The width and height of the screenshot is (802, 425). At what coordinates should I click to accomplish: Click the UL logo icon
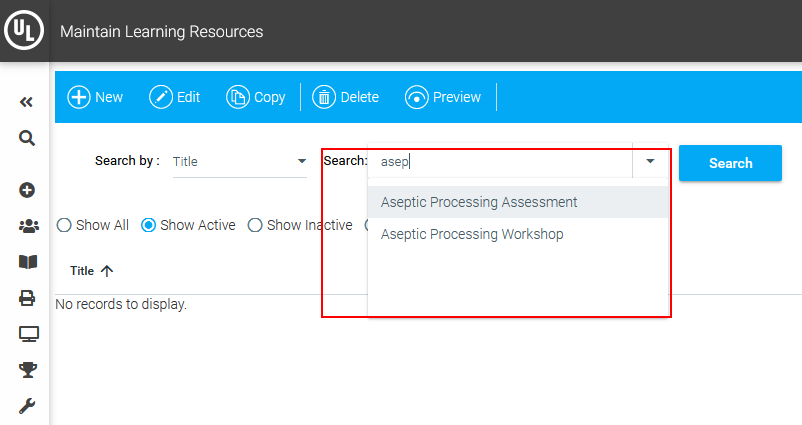(x=24, y=30)
